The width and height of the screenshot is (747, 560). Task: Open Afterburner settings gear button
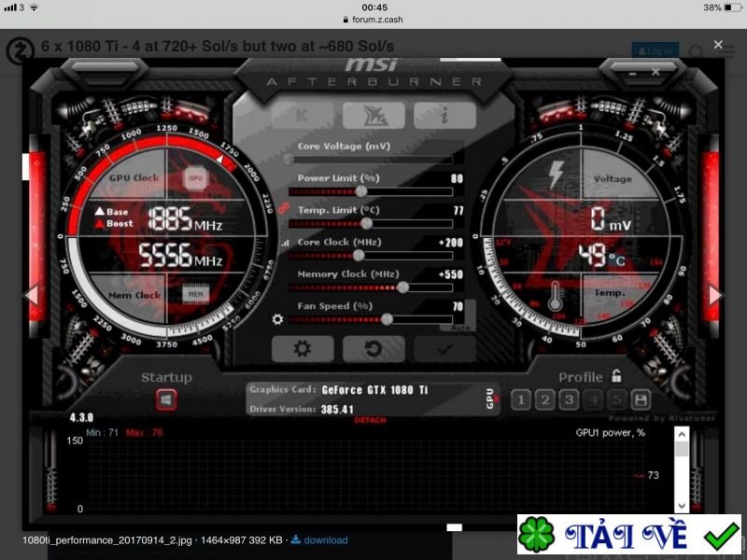point(302,348)
